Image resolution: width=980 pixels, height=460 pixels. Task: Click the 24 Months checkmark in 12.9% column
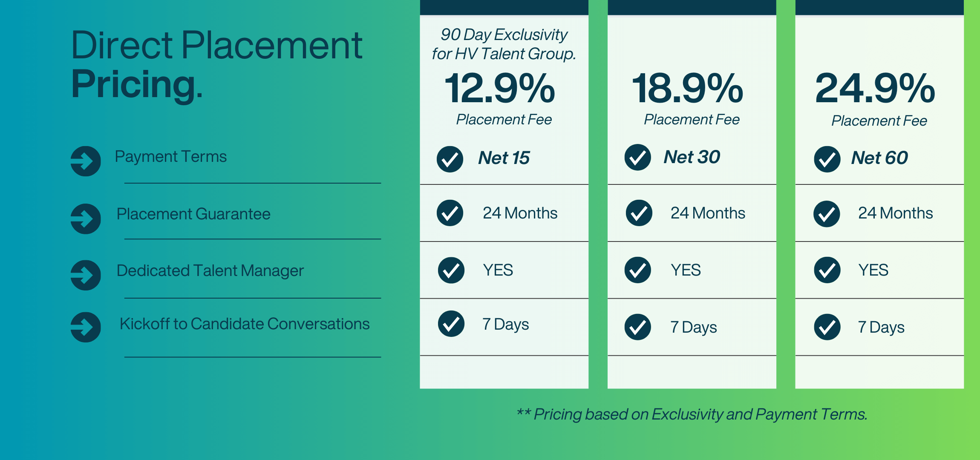(450, 213)
